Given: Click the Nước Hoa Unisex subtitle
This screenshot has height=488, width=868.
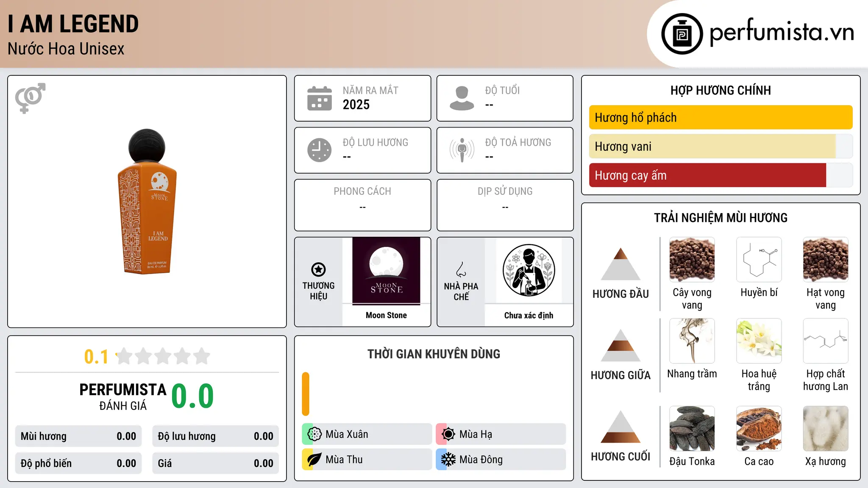Looking at the screenshot, I should click(66, 49).
